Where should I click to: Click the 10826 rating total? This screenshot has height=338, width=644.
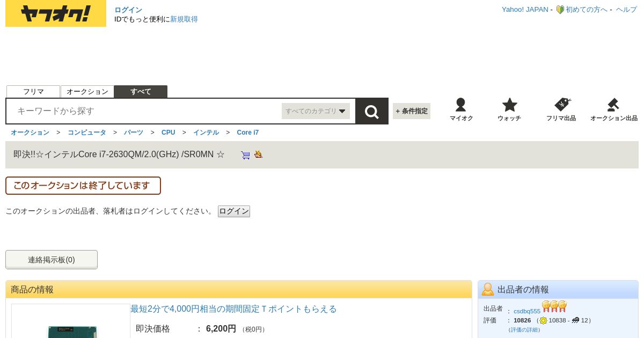click(522, 320)
